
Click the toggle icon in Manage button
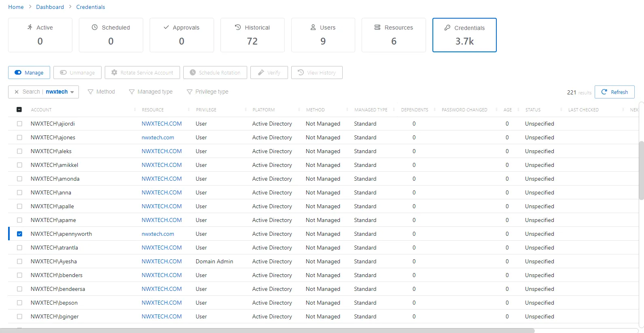(x=18, y=73)
